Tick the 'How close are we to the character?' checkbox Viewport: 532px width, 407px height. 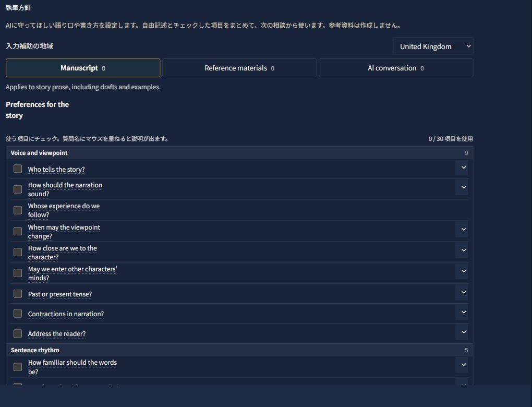(x=18, y=252)
